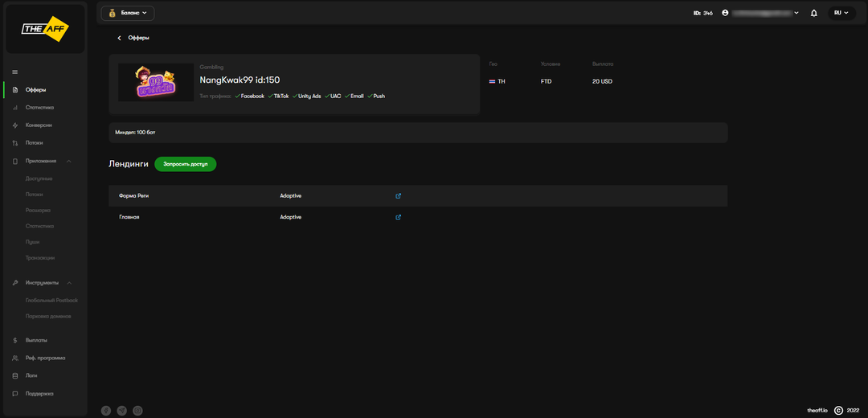Open the Telegram icon in footer
The height and width of the screenshot is (418, 868).
click(122, 411)
